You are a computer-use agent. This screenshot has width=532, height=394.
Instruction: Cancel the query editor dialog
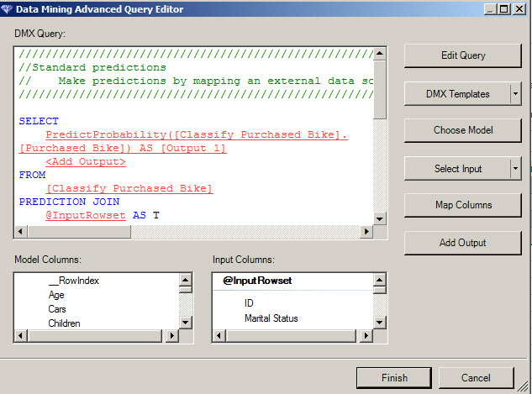(x=476, y=378)
